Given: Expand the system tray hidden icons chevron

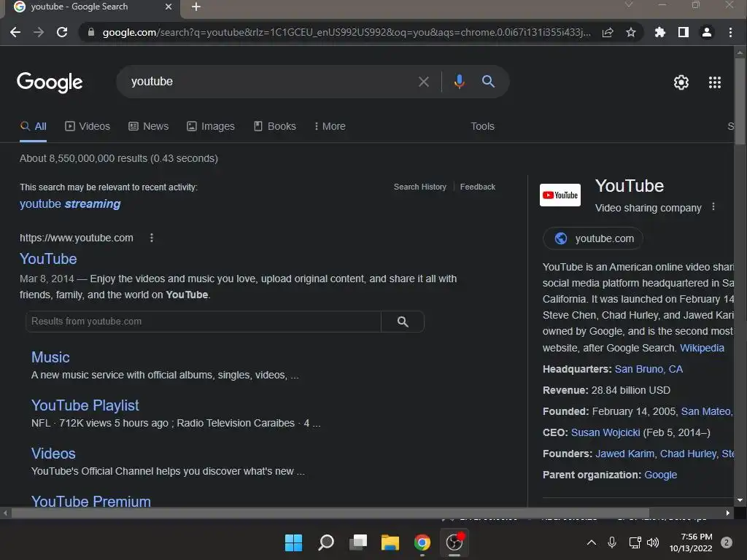Looking at the screenshot, I should (591, 542).
